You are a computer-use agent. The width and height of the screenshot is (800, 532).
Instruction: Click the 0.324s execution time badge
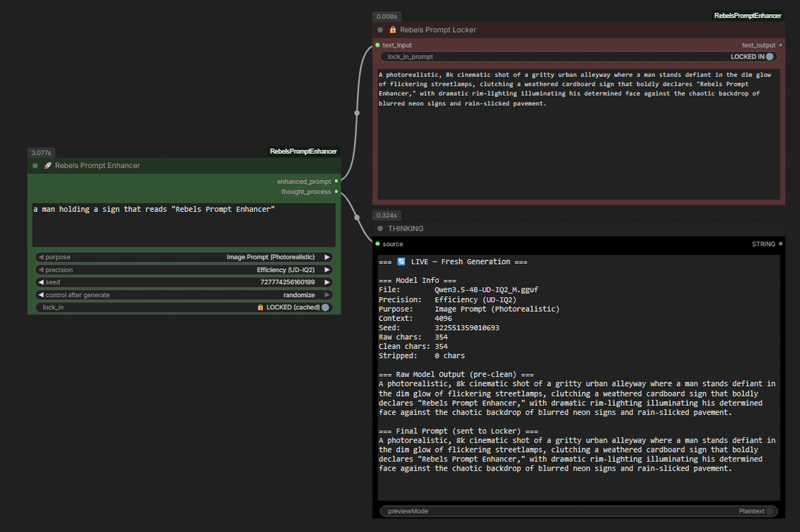(x=387, y=216)
